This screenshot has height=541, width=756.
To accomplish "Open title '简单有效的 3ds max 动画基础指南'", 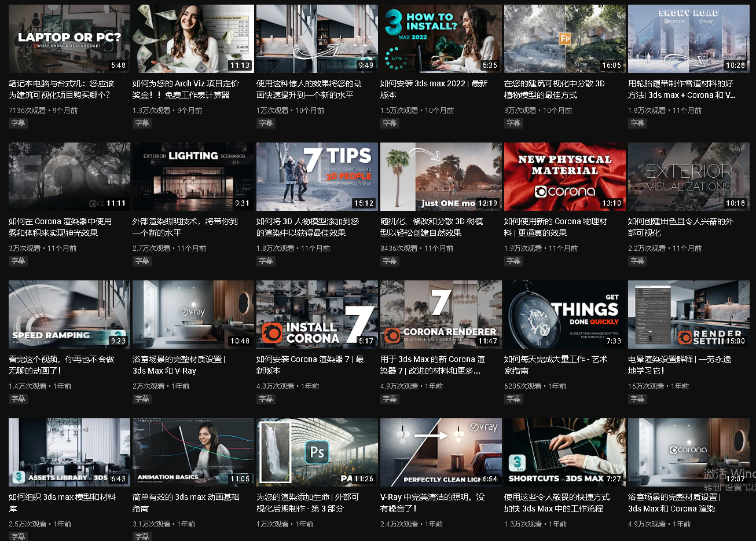I will (x=186, y=503).
